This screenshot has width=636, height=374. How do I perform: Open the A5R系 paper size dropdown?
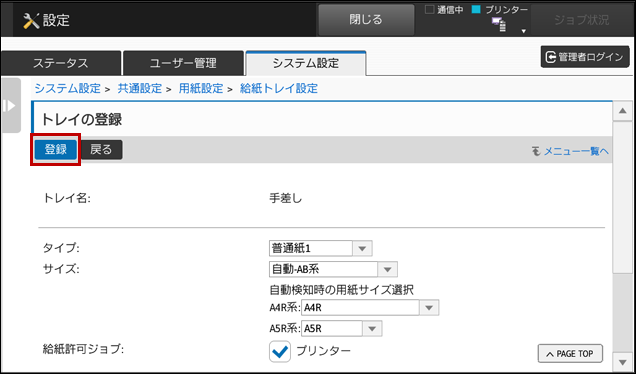[342, 329]
